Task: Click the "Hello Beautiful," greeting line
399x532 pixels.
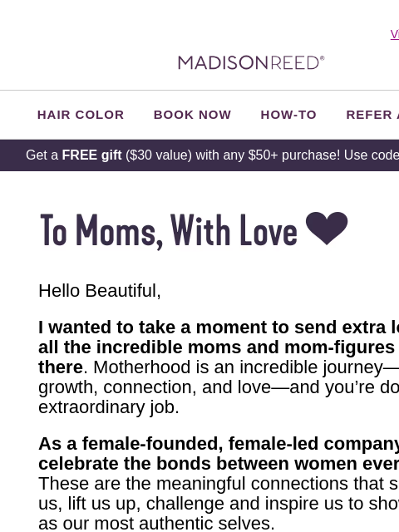Action: tap(100, 291)
